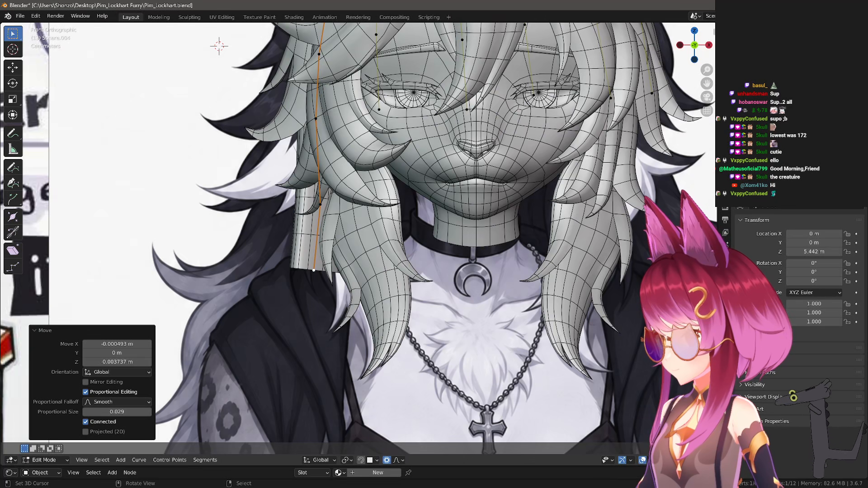Pick the curve Radius tool

click(x=13, y=217)
